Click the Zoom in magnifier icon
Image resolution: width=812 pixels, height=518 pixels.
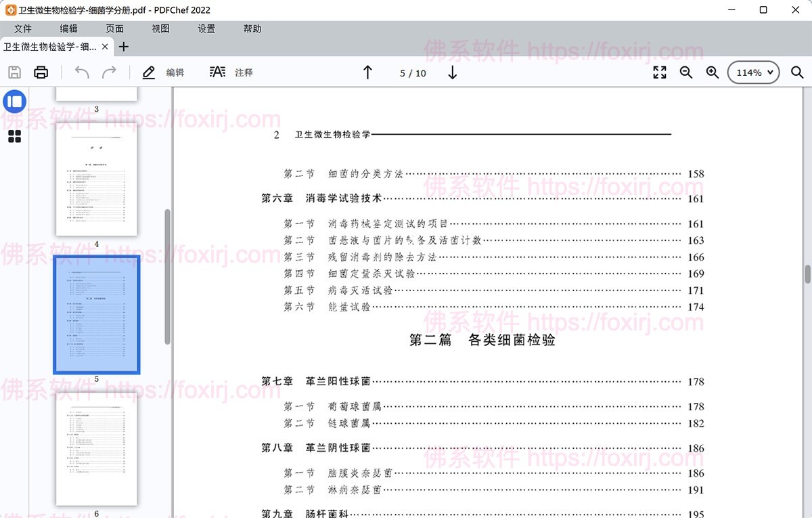[x=712, y=72]
